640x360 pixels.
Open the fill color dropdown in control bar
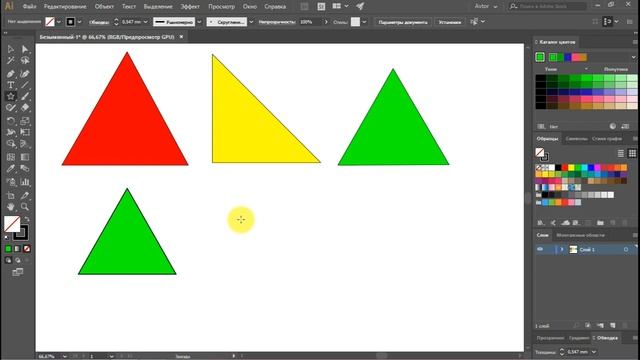(x=59, y=22)
